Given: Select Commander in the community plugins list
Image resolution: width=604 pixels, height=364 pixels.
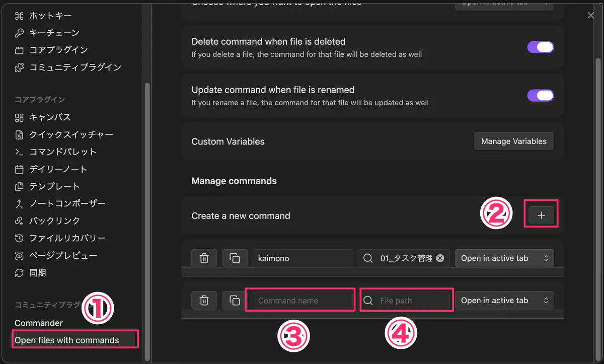Looking at the screenshot, I should point(39,323).
